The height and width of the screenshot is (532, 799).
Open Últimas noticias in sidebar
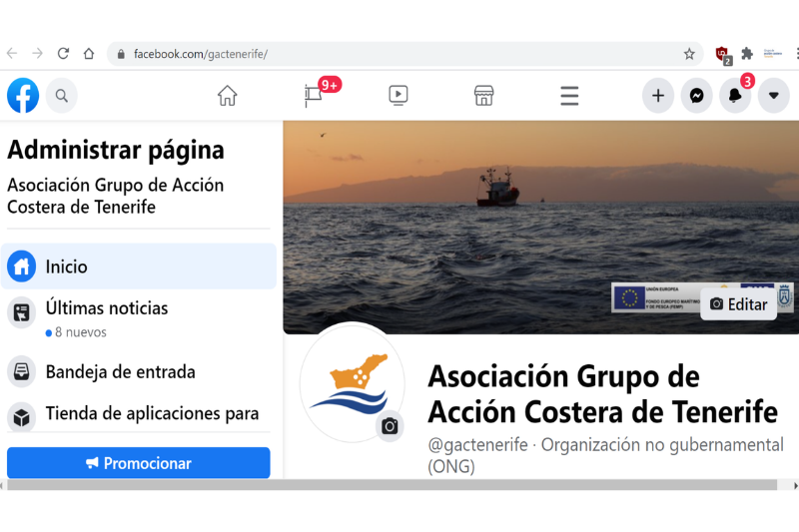click(106, 308)
